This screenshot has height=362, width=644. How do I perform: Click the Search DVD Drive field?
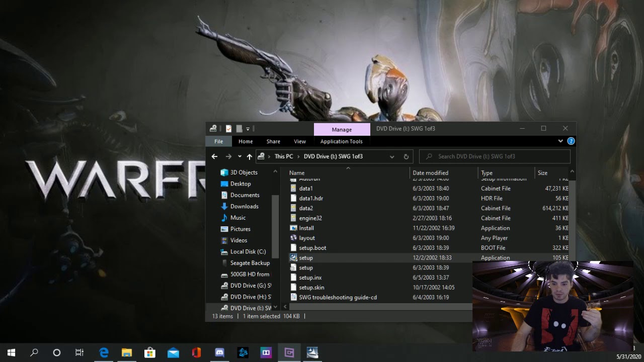(x=495, y=156)
